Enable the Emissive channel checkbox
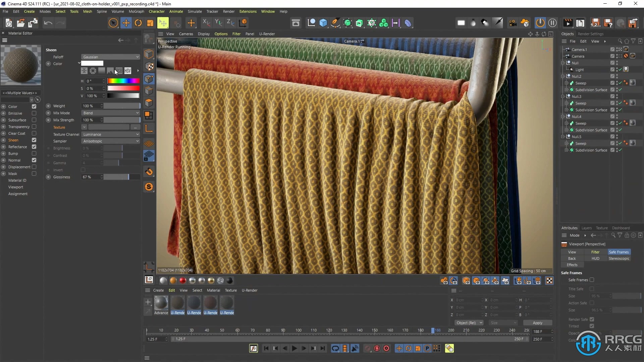This screenshot has height=362, width=644. (34, 113)
